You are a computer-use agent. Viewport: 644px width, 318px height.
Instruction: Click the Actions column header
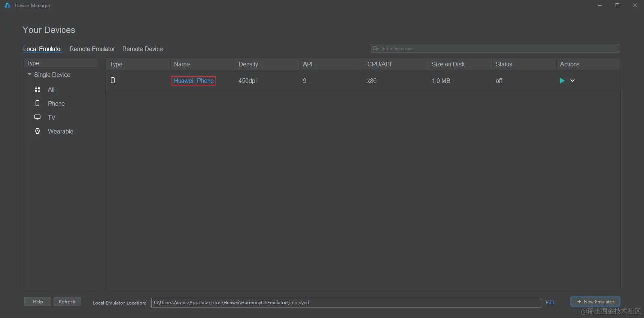tap(588, 64)
